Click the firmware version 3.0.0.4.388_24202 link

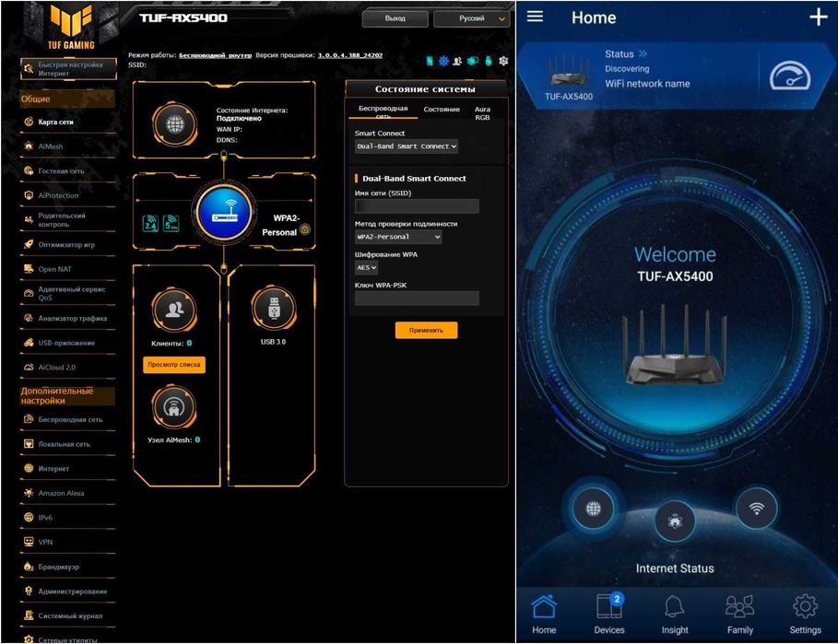click(350, 55)
